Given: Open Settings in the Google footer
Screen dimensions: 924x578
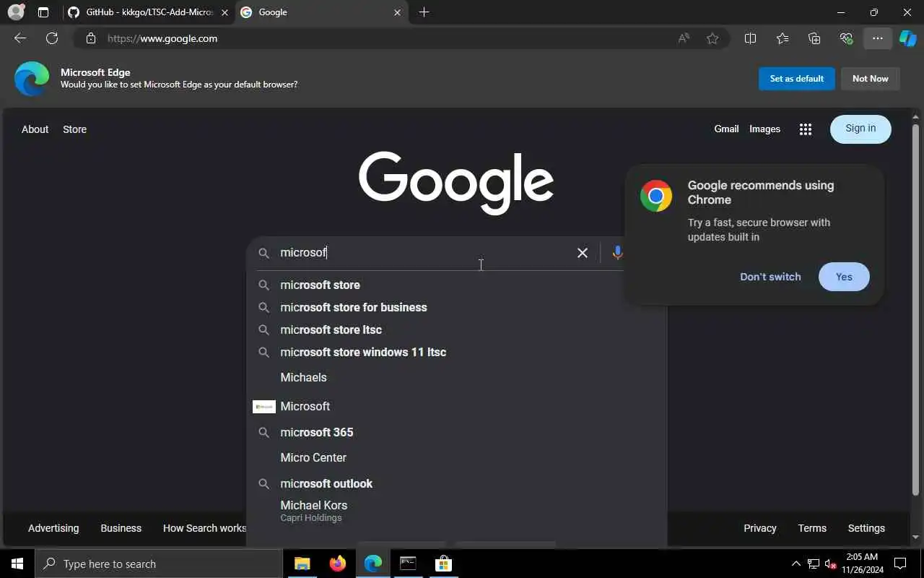Looking at the screenshot, I should (x=866, y=528).
